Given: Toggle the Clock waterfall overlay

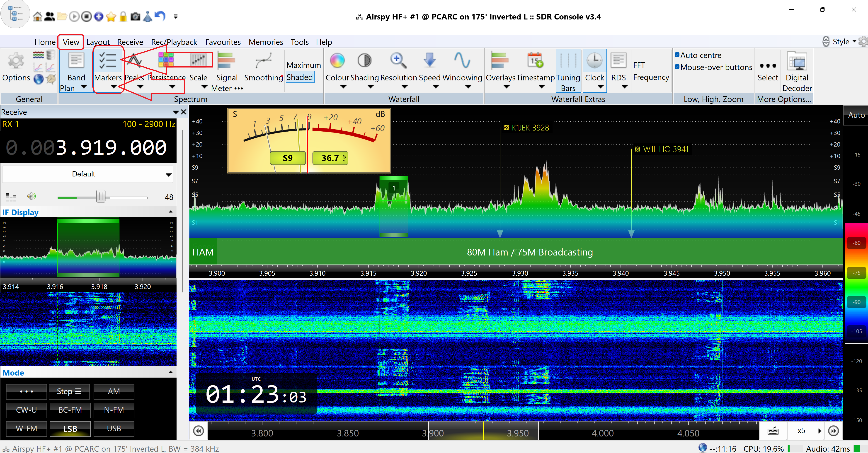Looking at the screenshot, I should (595, 70).
